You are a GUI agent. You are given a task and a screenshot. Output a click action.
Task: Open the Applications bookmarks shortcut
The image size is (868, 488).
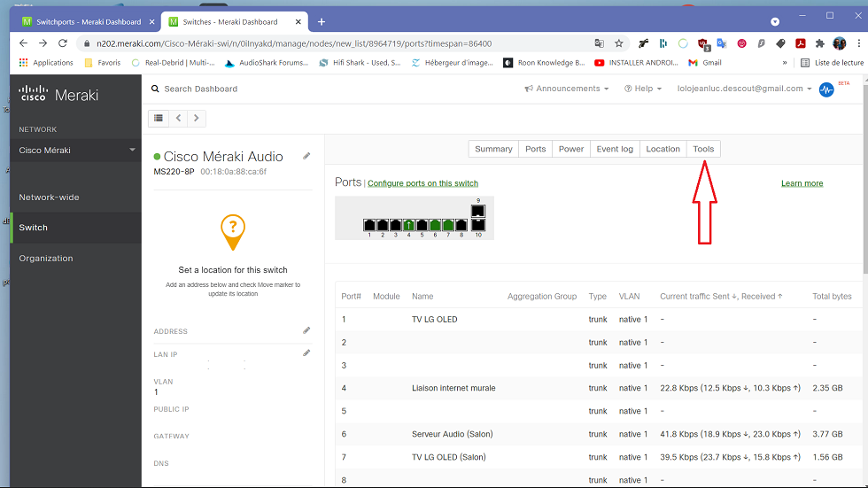coord(46,63)
